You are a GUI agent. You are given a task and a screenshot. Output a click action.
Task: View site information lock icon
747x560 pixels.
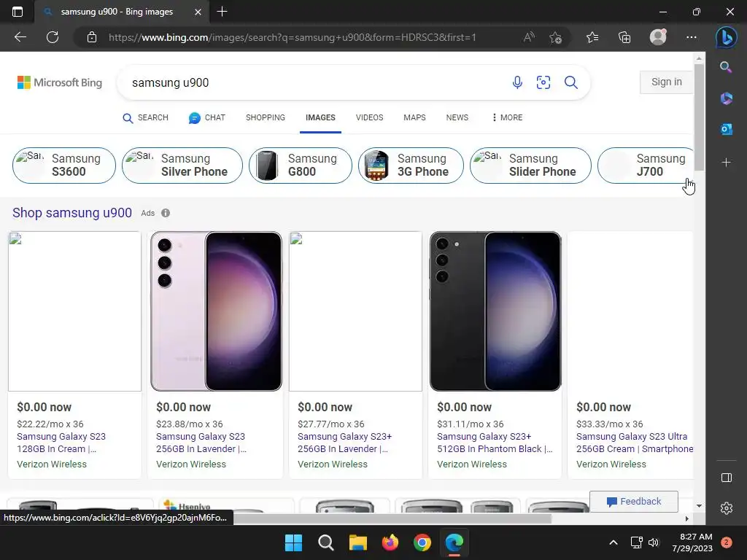point(92,37)
